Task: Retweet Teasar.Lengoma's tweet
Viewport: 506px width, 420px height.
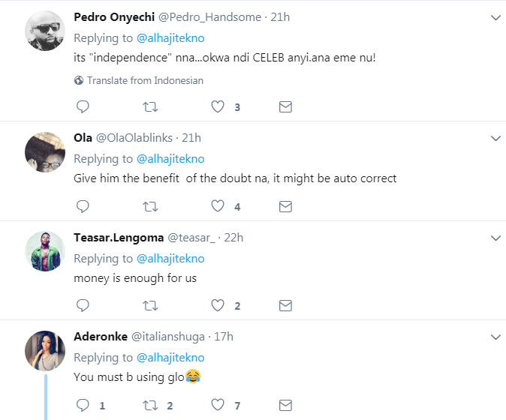Action: point(150,305)
